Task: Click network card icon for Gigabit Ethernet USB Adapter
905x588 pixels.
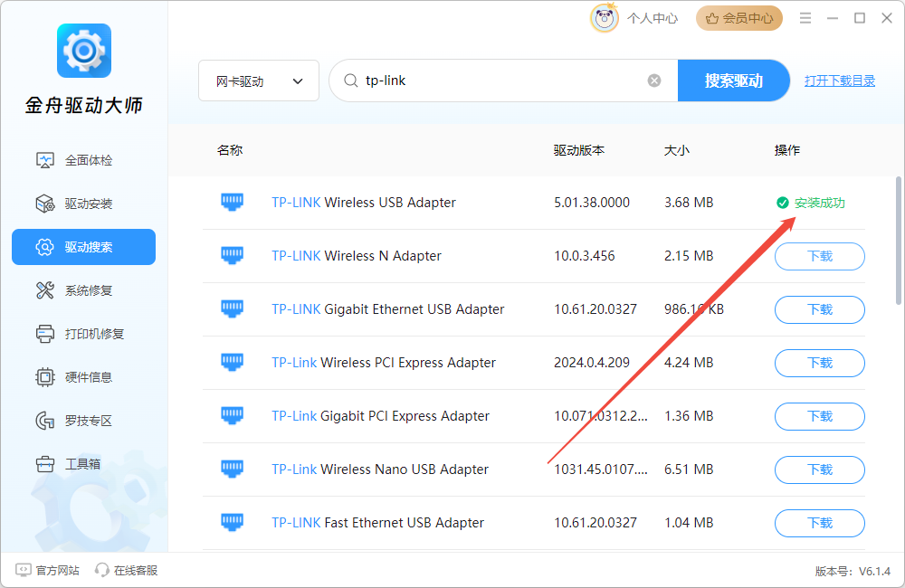Action: [232, 309]
